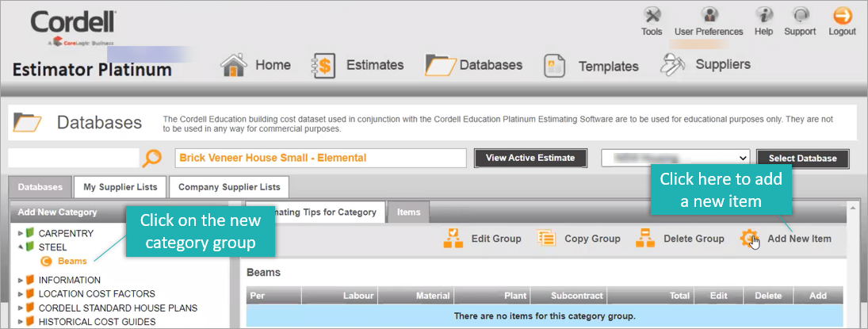Click the Databases folder icon in navigation
This screenshot has width=868, height=329.
click(x=440, y=65)
